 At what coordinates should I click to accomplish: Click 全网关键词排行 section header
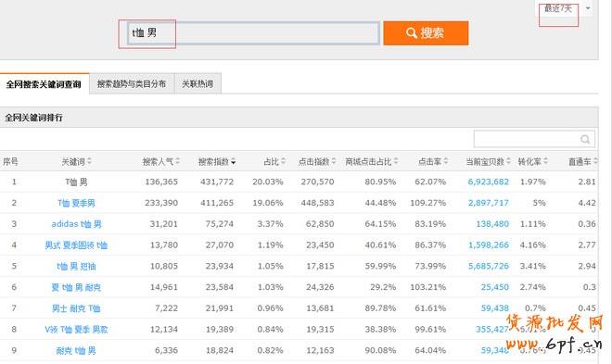click(33, 118)
